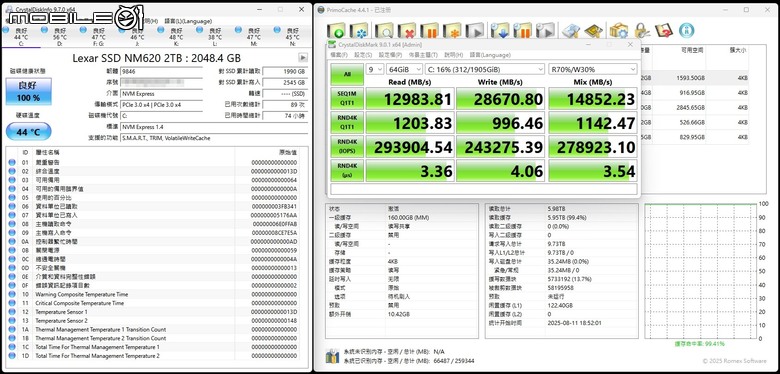Click the 44 °C disk temperature button
The image size is (780, 374).
click(x=29, y=132)
